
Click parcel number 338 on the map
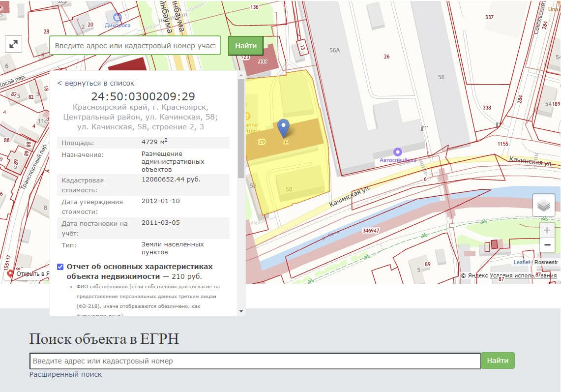[x=487, y=107]
